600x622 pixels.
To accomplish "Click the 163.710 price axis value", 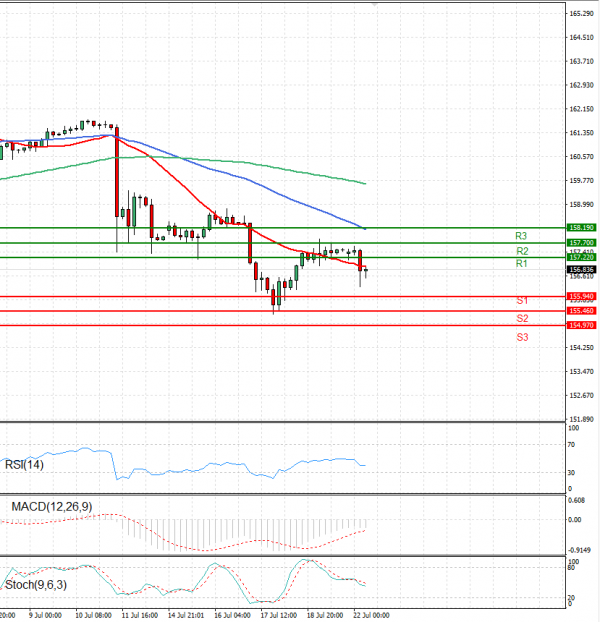I will click(581, 61).
